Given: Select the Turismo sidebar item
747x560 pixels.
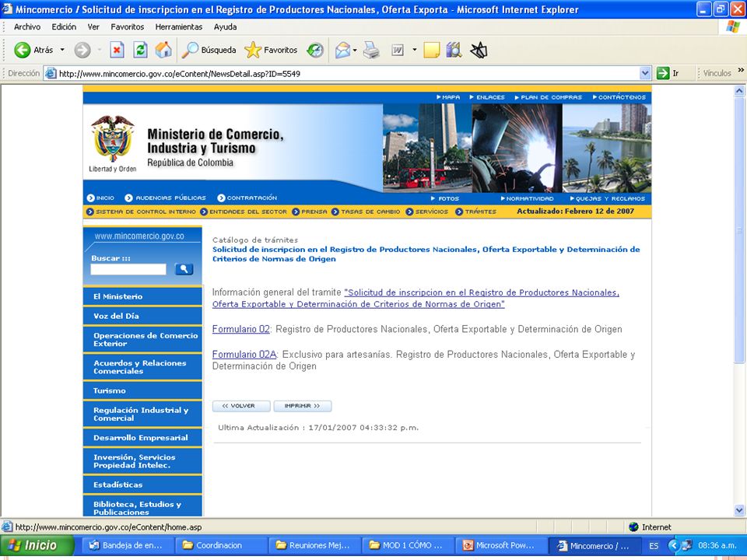Looking at the screenshot, I should (142, 390).
